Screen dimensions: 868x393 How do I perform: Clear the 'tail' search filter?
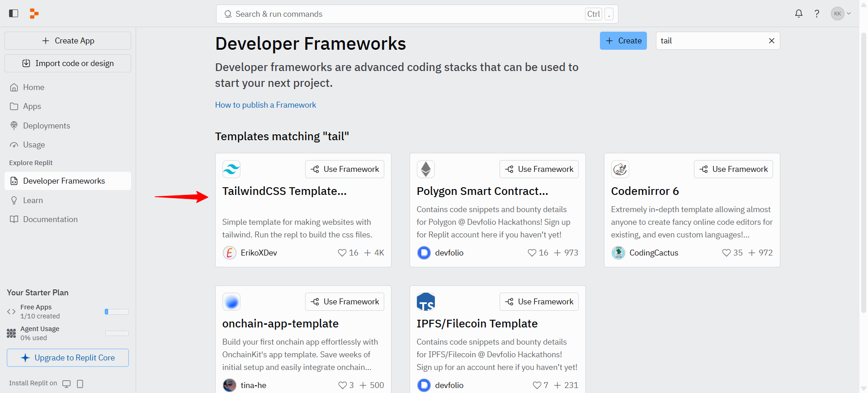(x=772, y=41)
